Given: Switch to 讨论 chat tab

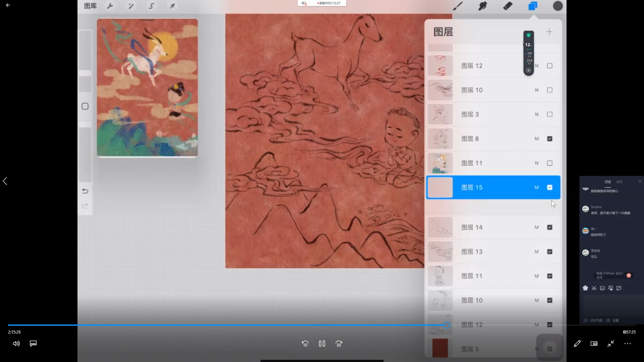Looking at the screenshot, I should tap(607, 182).
